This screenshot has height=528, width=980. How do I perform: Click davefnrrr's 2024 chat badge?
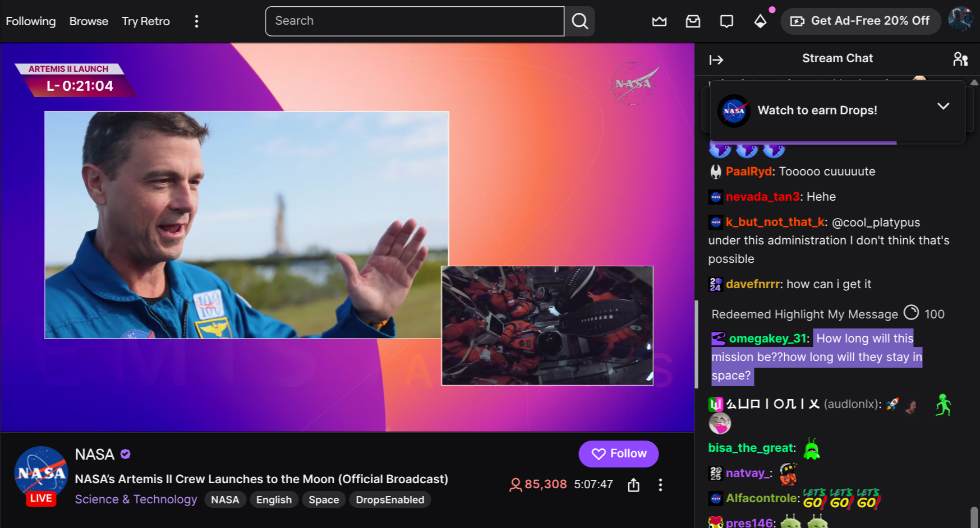click(x=716, y=284)
